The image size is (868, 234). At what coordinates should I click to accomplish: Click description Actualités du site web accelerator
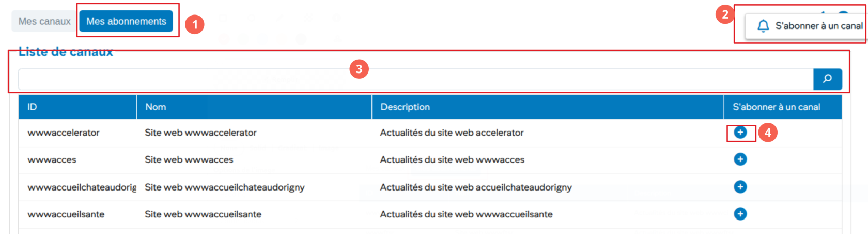pyautogui.click(x=452, y=133)
